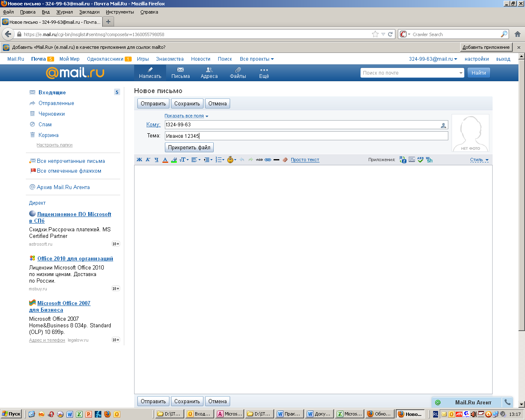Switch to plain text via Просто текст
525x420 pixels.
coord(305,160)
